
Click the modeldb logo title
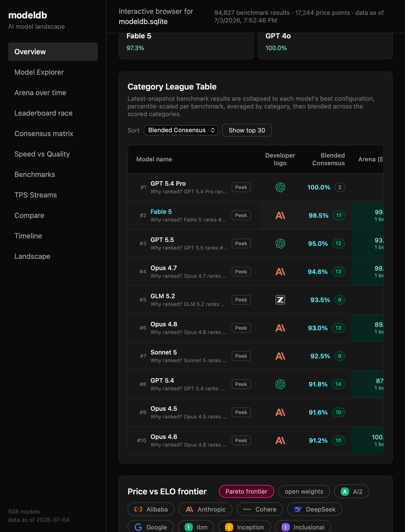[28, 15]
